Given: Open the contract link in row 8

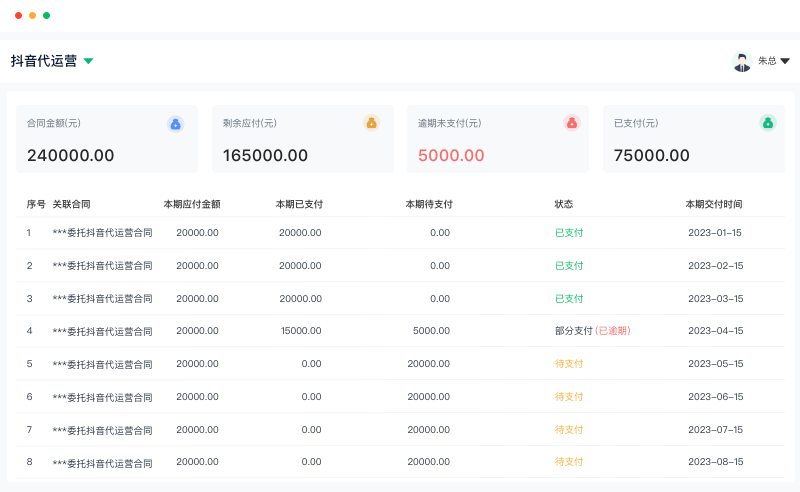Looking at the screenshot, I should [x=103, y=463].
